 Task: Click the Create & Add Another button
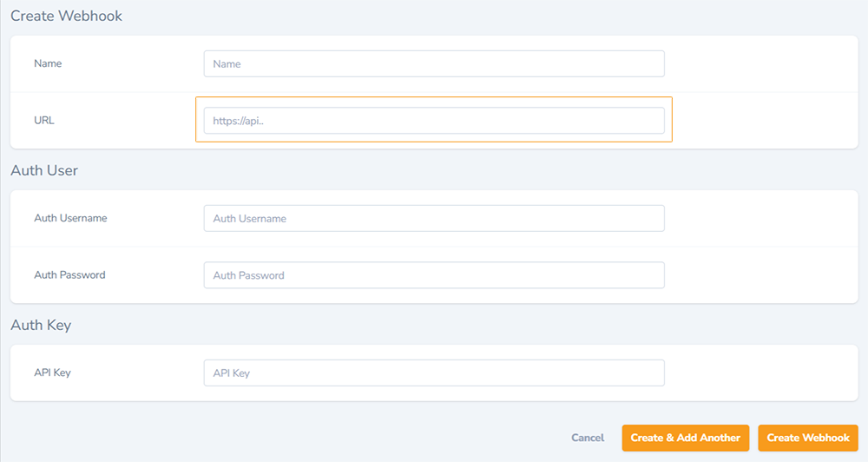click(686, 438)
